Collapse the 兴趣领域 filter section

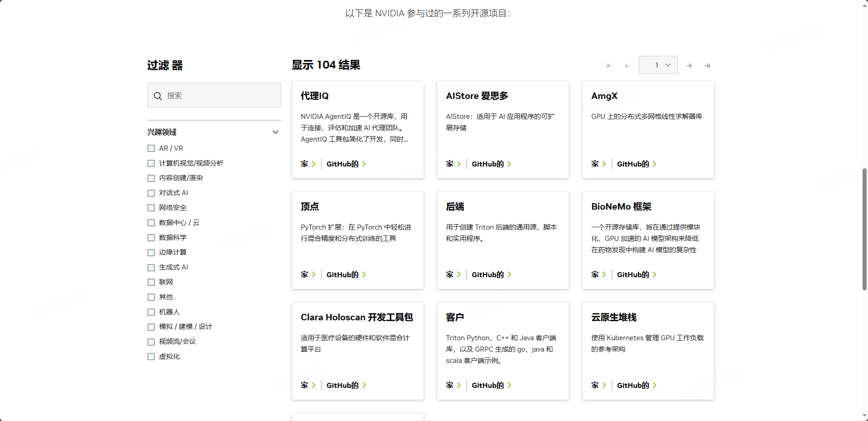(x=275, y=132)
